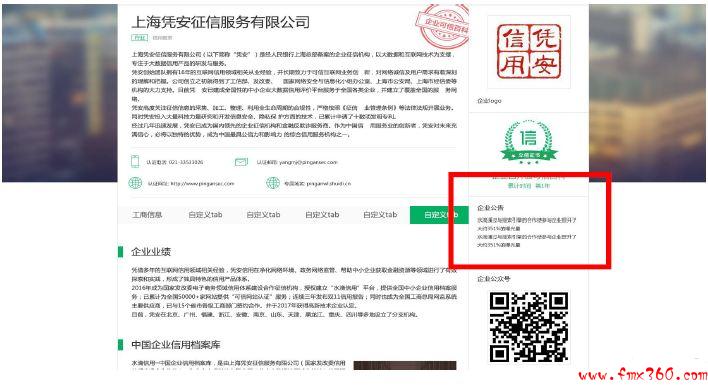Open the fourth gray 自定义tab
The width and height of the screenshot is (708, 387).
tap(380, 214)
